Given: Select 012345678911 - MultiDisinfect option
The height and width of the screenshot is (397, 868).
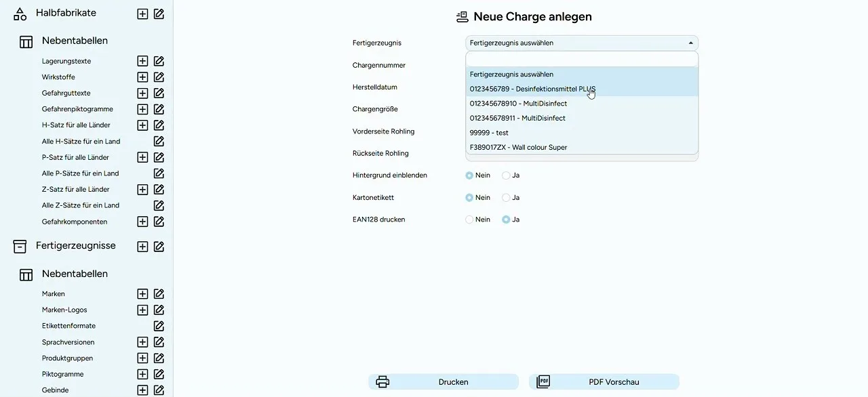Looking at the screenshot, I should point(582,118).
